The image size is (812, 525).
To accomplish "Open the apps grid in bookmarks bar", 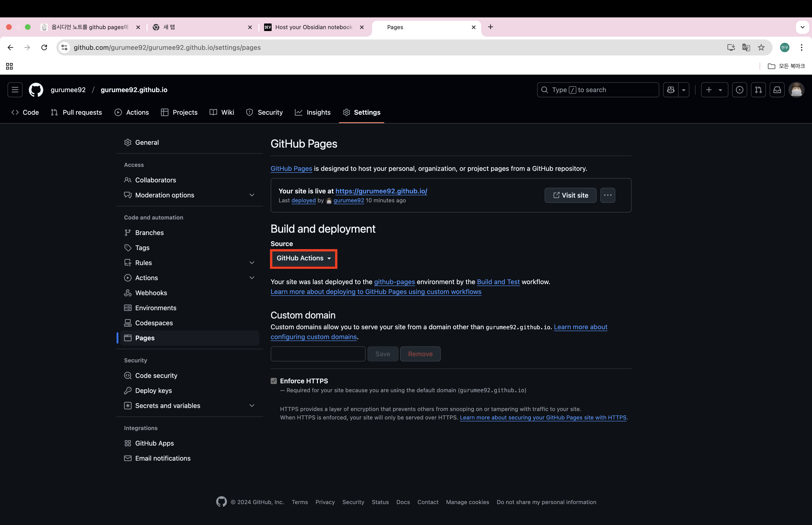I will [x=10, y=66].
